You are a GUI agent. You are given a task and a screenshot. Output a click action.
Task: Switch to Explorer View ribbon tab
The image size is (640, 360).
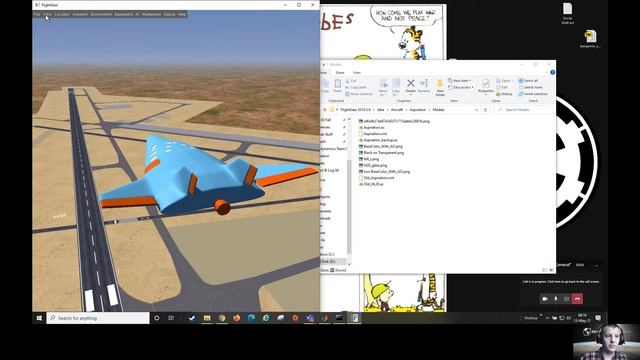tap(356, 73)
